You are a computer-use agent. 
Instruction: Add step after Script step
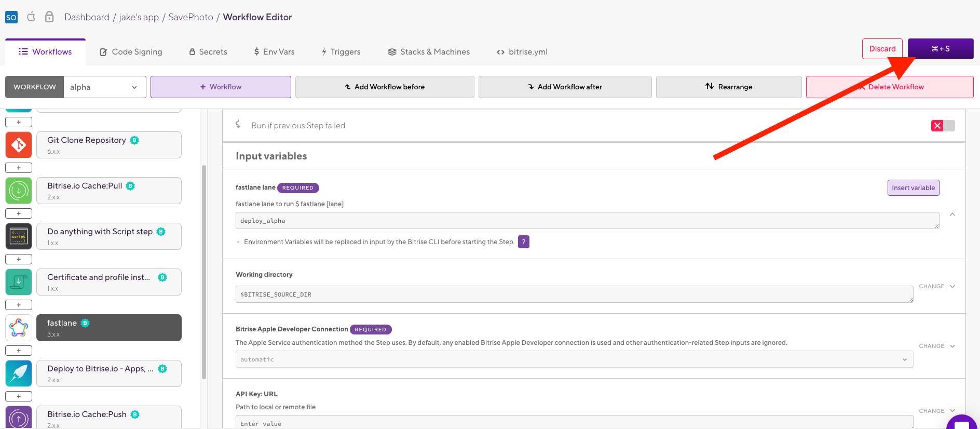click(19, 259)
